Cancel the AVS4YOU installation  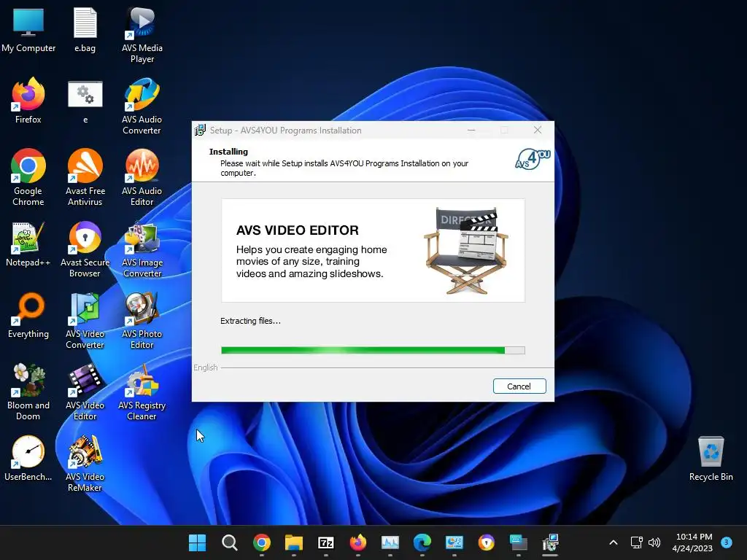coord(519,386)
